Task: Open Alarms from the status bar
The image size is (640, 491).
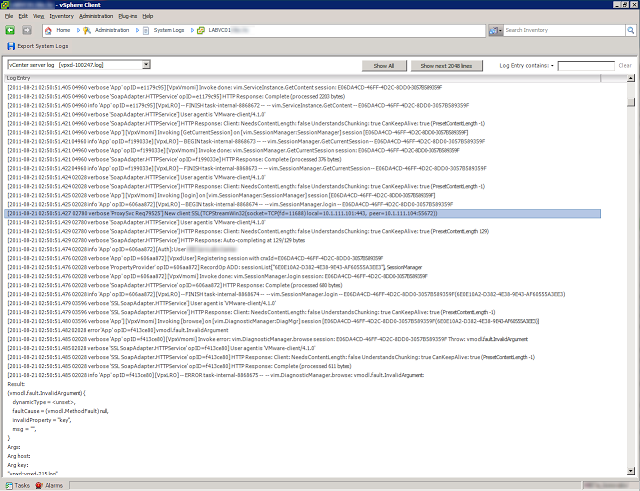Action: pyautogui.click(x=48, y=484)
